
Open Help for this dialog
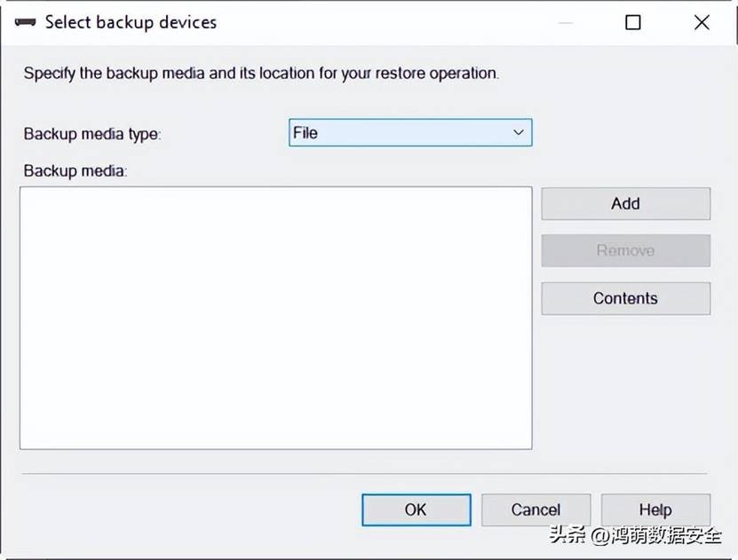pyautogui.click(x=655, y=509)
